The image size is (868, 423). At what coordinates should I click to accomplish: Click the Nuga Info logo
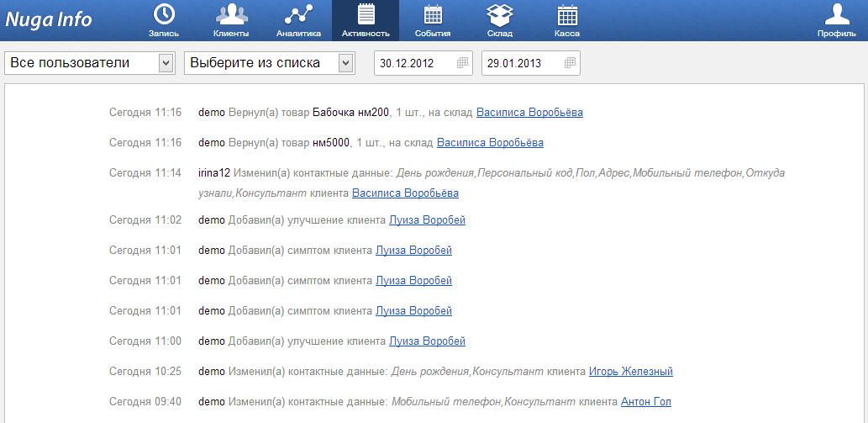pyautogui.click(x=49, y=20)
